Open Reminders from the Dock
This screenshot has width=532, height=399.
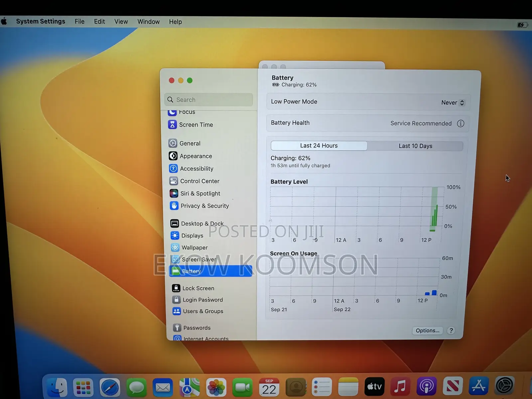pos(322,387)
